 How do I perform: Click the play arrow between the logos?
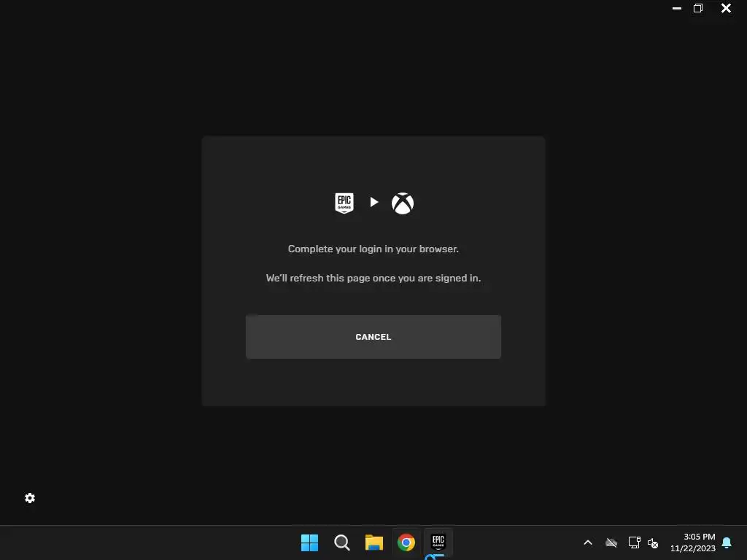(x=374, y=202)
